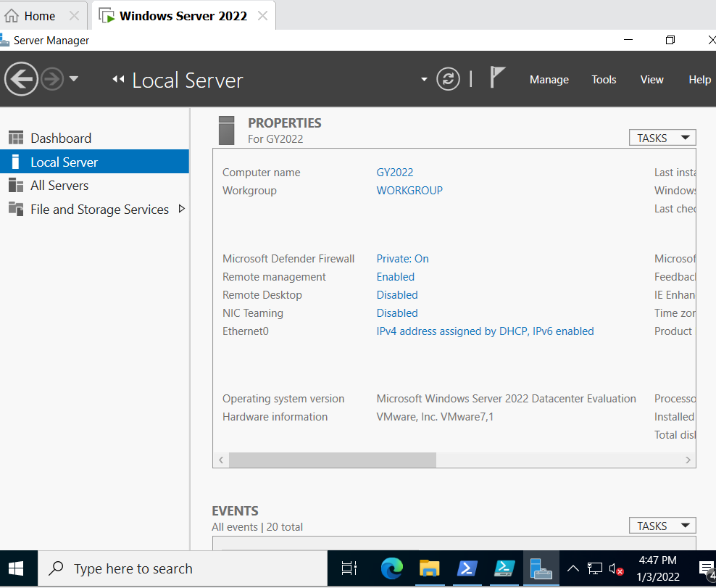Screen dimensions: 716x588
Task: Click the Local Server sidebar icon
Action: pos(15,161)
